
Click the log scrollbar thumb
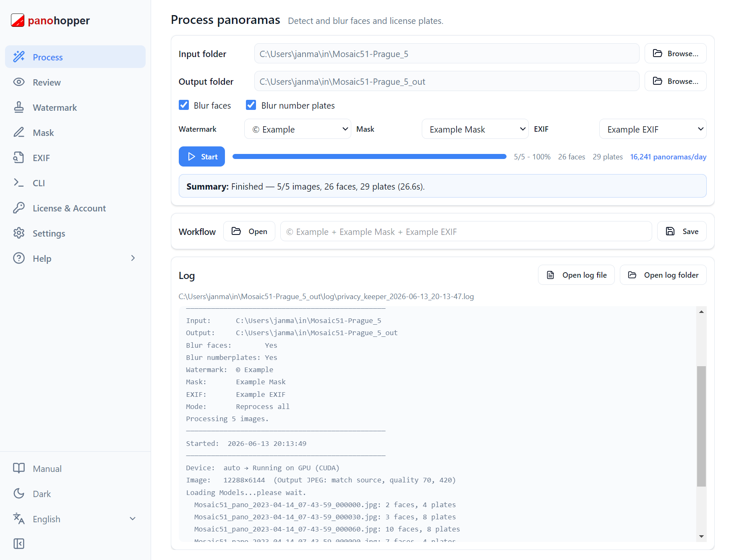point(701,426)
